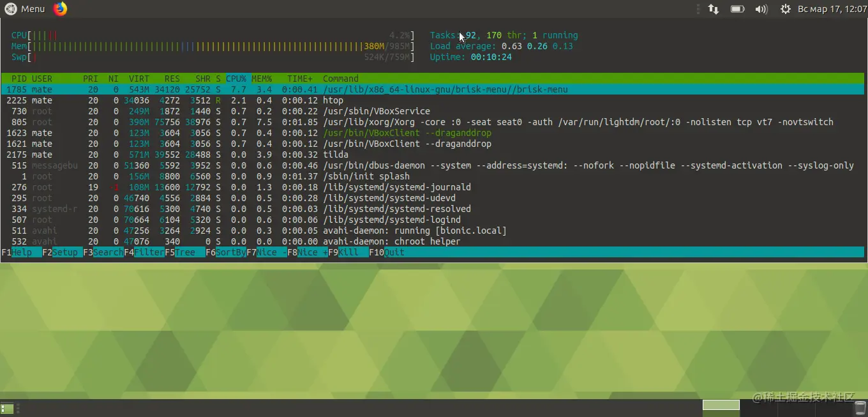Screen dimensions: 868x417
Task: Open the clock showing 12:07
Action: (832, 9)
